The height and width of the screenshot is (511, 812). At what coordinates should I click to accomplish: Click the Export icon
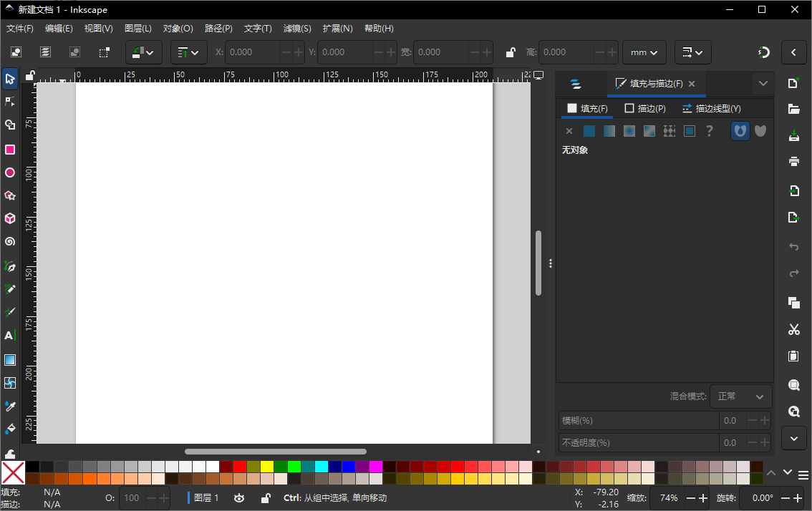click(793, 217)
